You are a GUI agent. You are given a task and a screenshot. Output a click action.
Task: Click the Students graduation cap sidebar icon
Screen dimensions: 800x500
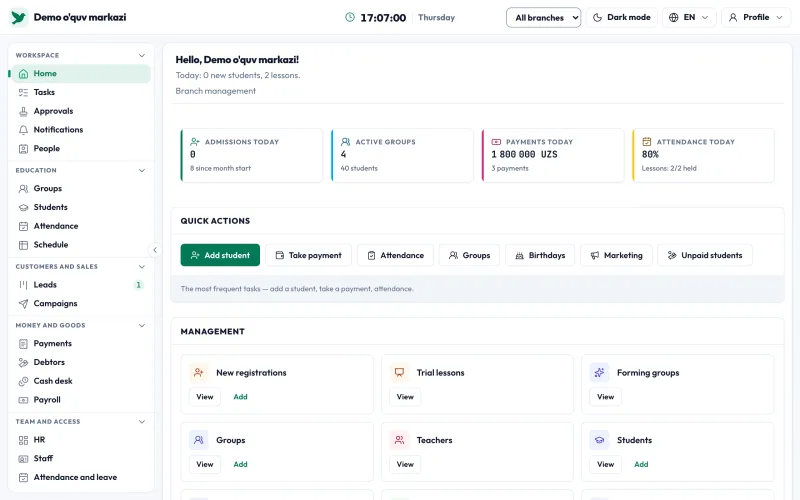[23, 208]
